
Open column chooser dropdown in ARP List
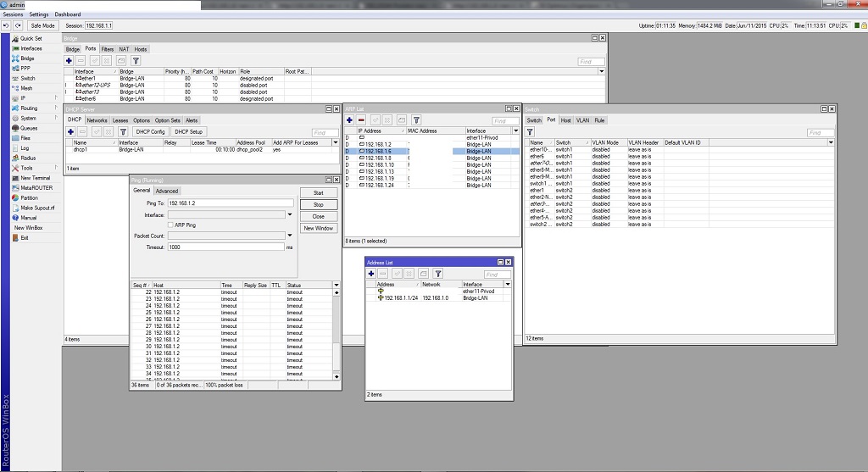pos(515,131)
